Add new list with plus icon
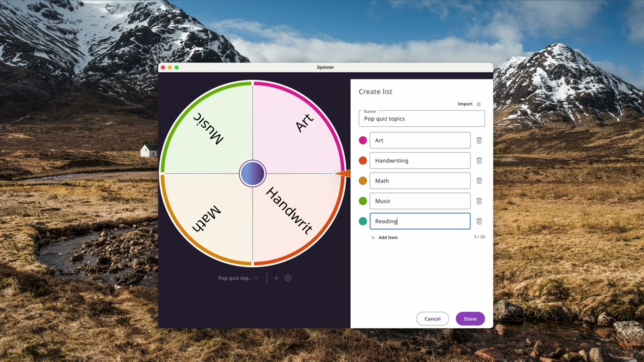The width and height of the screenshot is (644, 362). (x=276, y=278)
